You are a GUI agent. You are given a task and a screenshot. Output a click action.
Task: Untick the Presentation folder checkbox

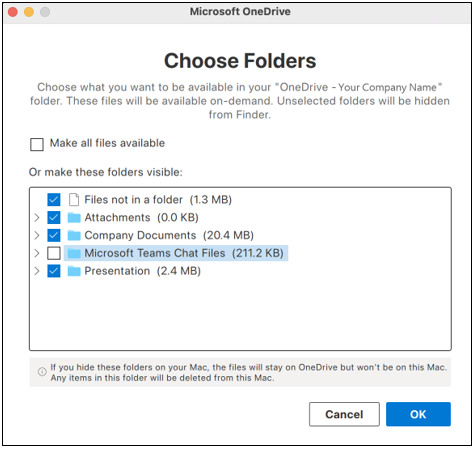coord(54,271)
